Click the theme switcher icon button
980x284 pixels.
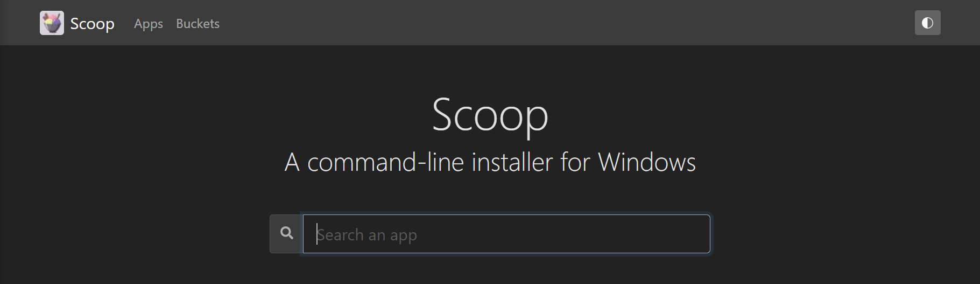coord(927,23)
